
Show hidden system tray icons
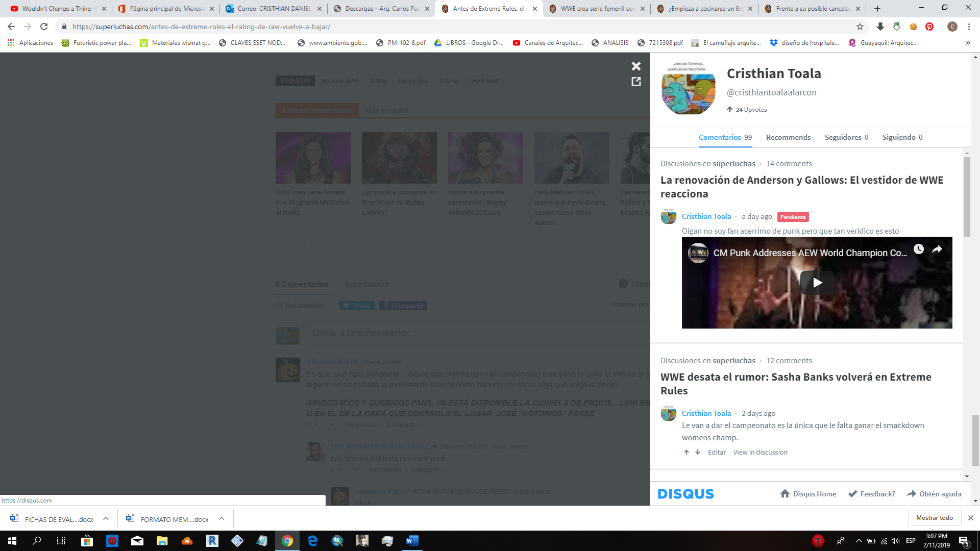[859, 541]
